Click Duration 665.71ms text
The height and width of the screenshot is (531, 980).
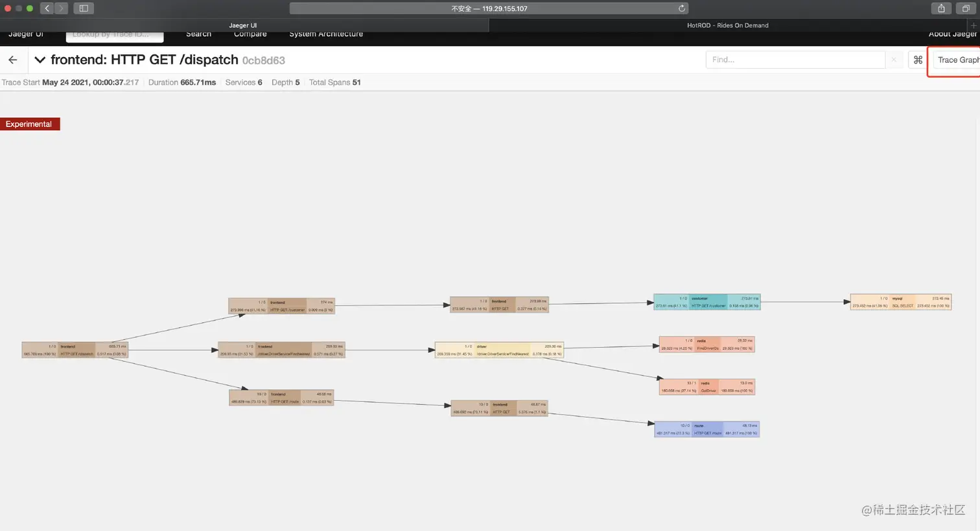click(182, 82)
